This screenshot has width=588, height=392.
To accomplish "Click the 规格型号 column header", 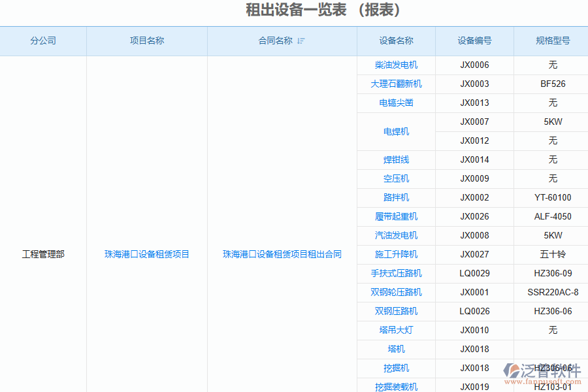I will [x=553, y=41].
